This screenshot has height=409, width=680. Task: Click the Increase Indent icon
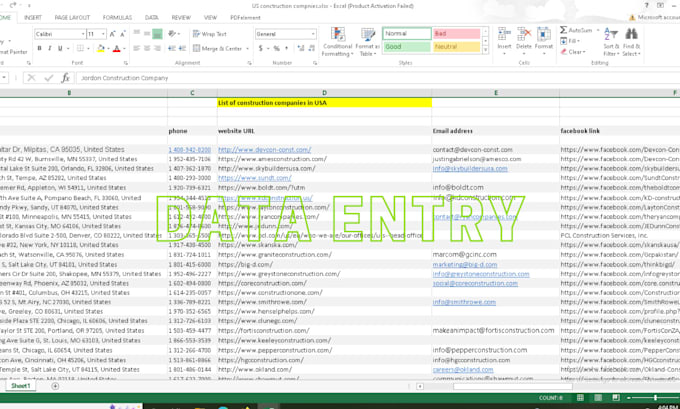(x=182, y=48)
